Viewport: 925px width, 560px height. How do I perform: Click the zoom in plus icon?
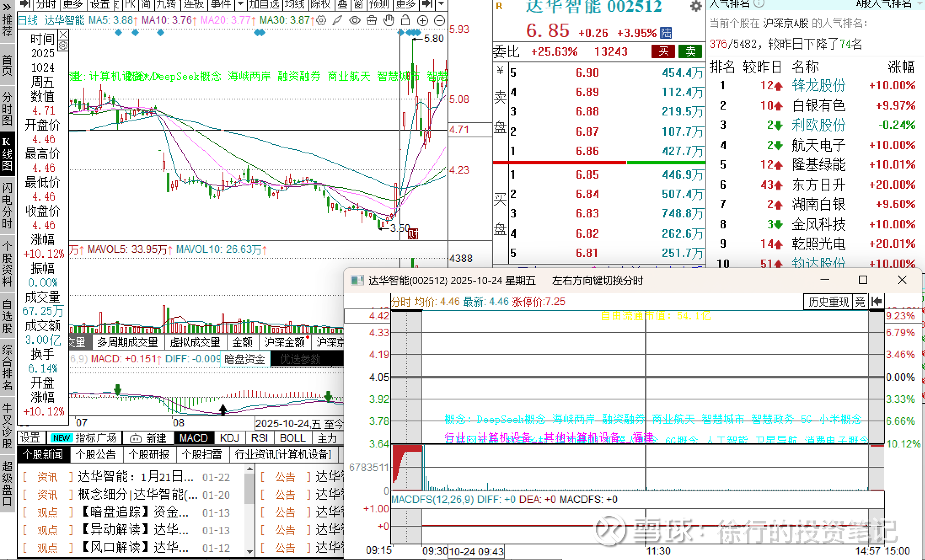coord(422,20)
